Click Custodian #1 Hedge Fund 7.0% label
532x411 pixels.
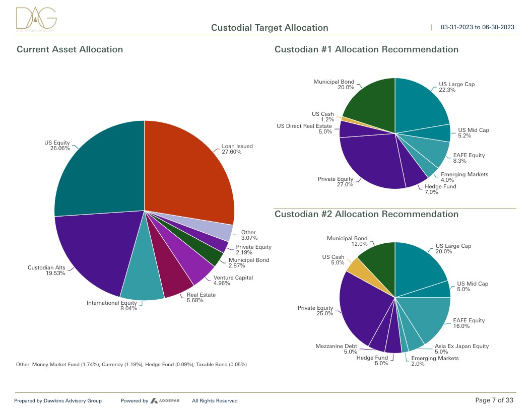click(x=440, y=189)
